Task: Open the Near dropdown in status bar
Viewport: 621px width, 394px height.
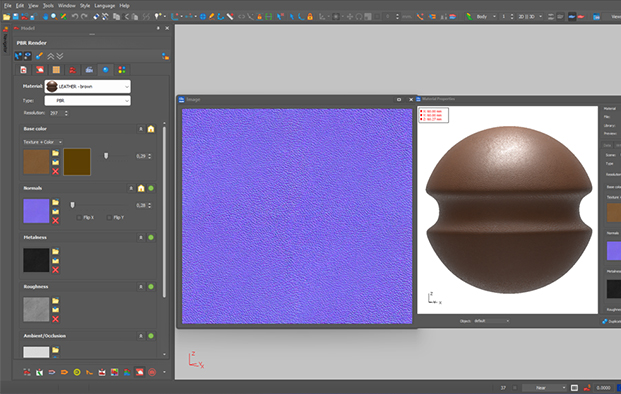Action: click(x=545, y=388)
